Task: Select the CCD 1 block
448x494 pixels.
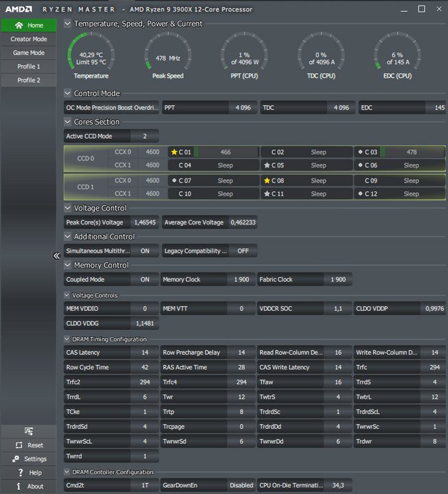Action: tap(86, 187)
